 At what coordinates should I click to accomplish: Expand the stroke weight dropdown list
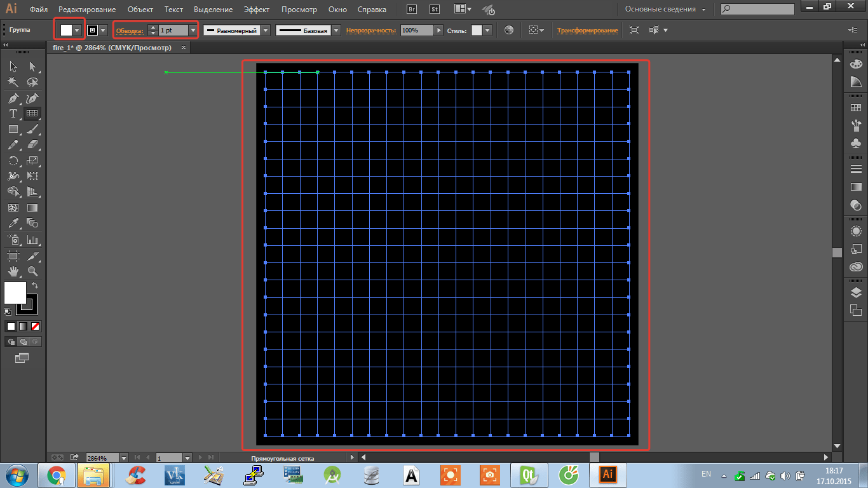193,30
